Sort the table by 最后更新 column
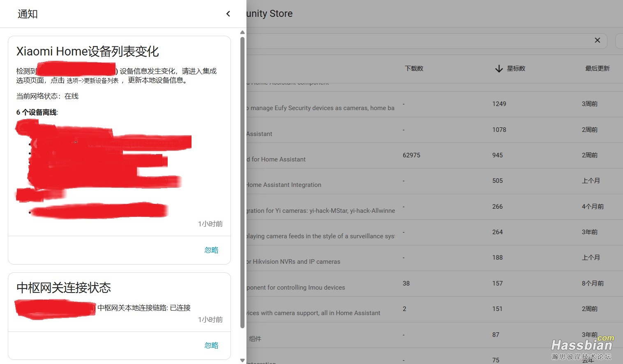The width and height of the screenshot is (623, 364). pos(597,69)
